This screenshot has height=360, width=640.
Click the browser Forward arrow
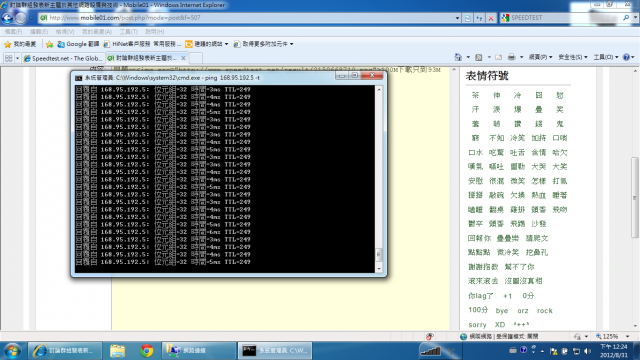pos(20,18)
